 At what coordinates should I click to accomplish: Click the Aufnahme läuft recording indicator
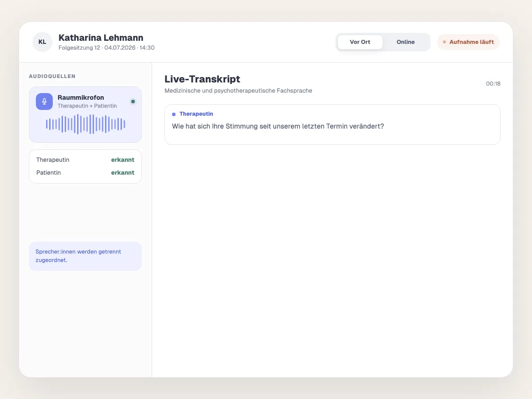468,42
